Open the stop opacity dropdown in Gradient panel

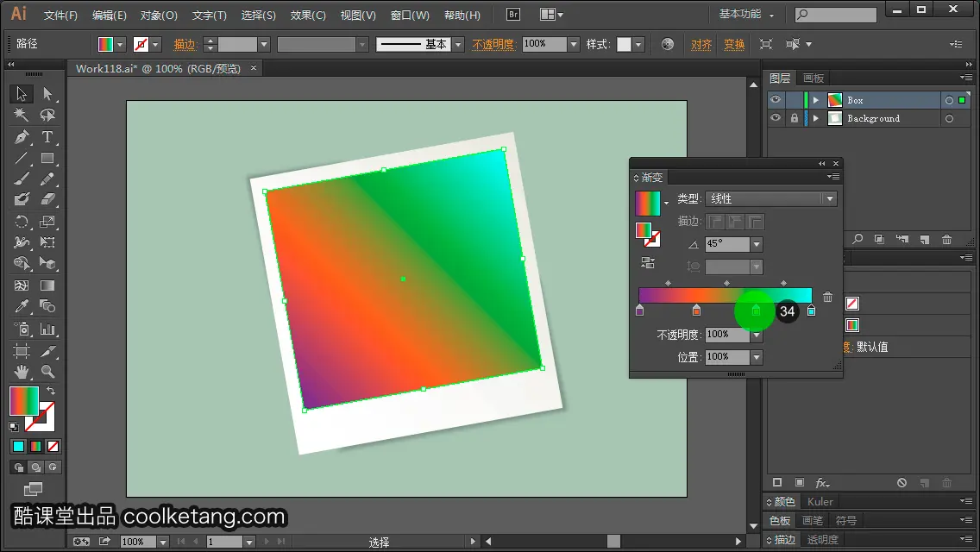pyautogui.click(x=757, y=335)
